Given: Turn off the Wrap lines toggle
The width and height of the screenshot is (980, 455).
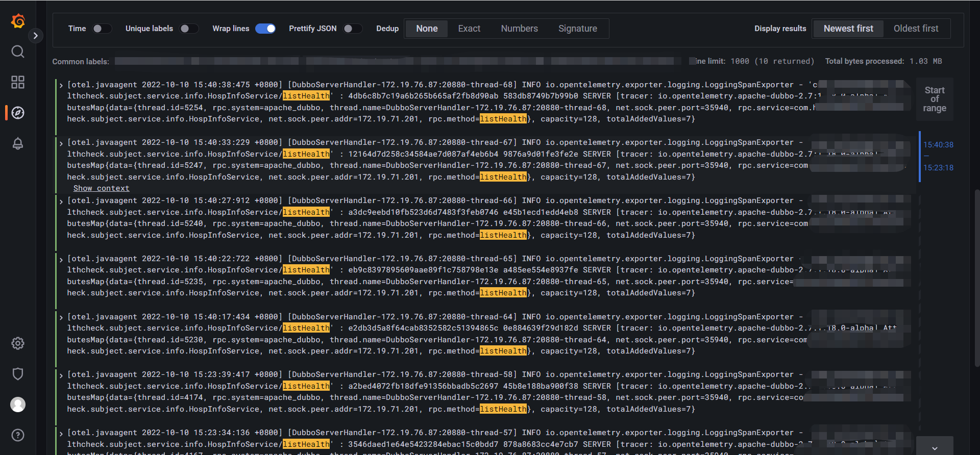Looking at the screenshot, I should coord(265,29).
